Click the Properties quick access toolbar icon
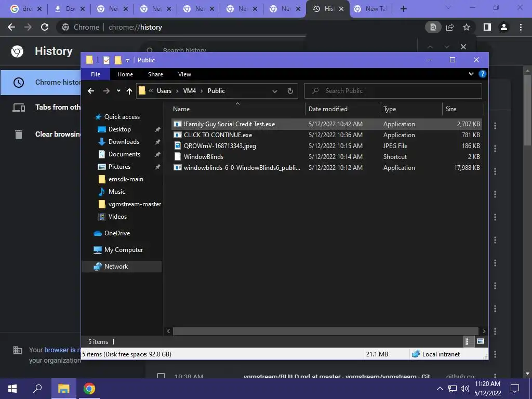532x399 pixels. coord(106,60)
